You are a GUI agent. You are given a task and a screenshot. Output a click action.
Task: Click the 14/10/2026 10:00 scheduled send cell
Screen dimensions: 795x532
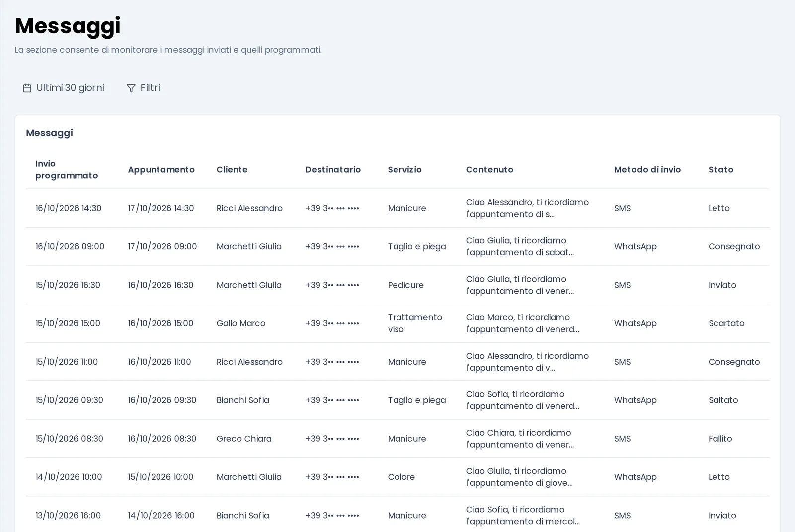[69, 477]
